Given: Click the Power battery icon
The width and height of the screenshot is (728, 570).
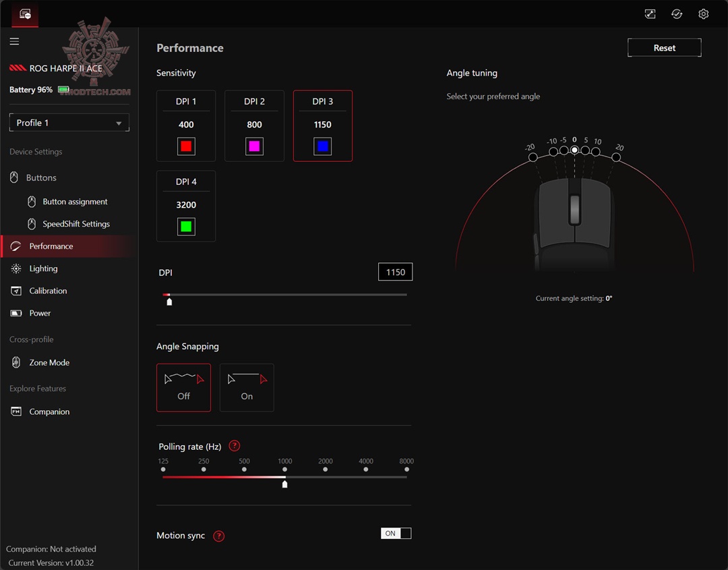Looking at the screenshot, I should coord(16,312).
